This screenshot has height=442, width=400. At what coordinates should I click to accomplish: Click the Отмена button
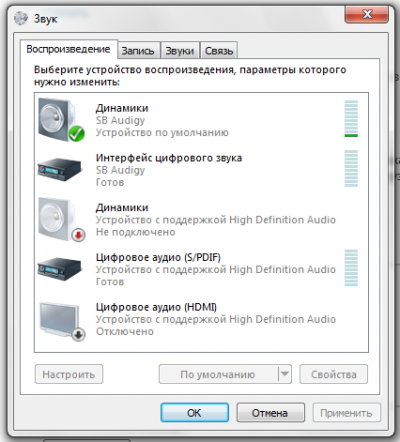(270, 413)
